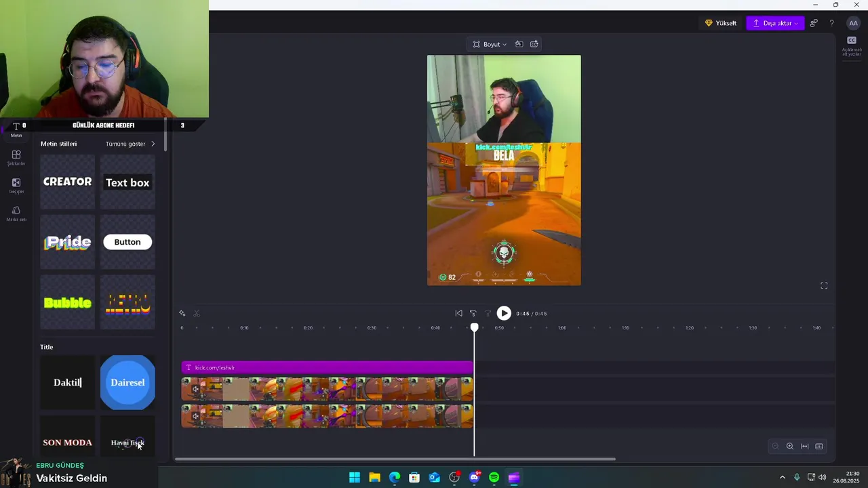
Task: Open Microsoft Store from taskbar
Action: click(x=414, y=478)
